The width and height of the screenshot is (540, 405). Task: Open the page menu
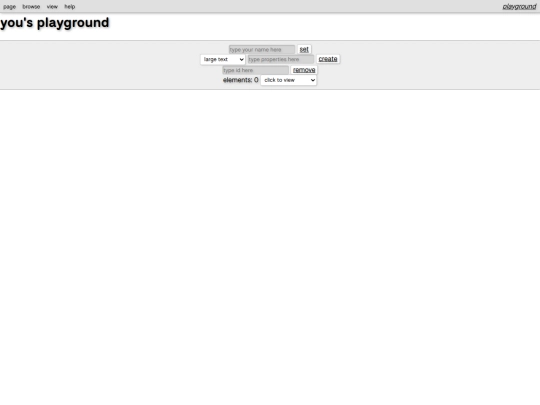point(10,7)
